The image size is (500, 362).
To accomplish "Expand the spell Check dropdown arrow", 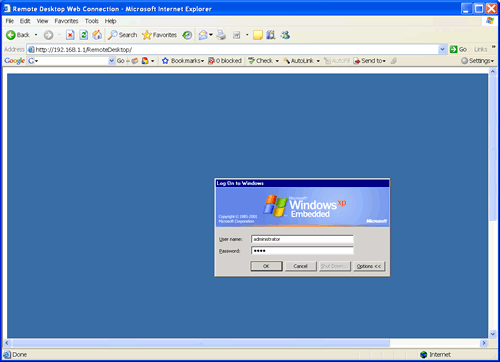I will point(277,61).
